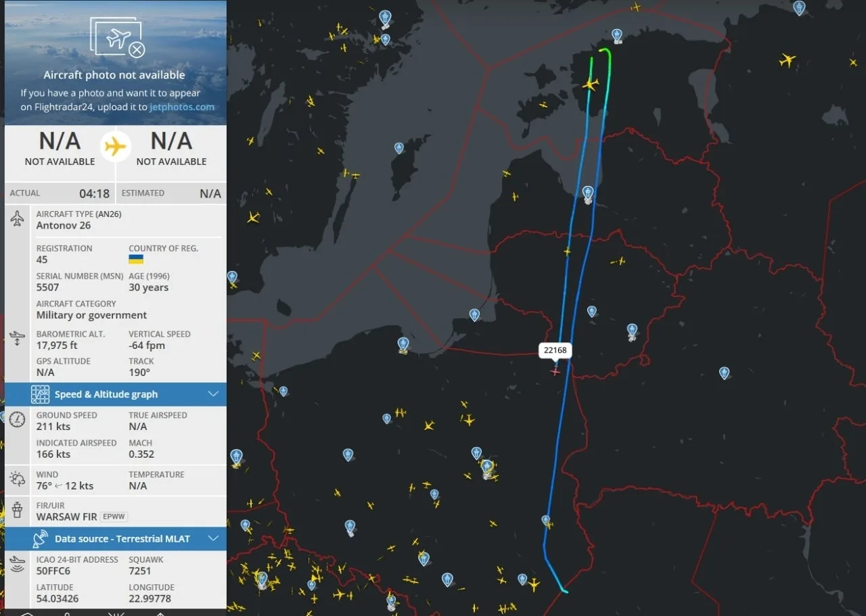
Task: Collapse the Data source section with its chevron
Action: click(213, 539)
